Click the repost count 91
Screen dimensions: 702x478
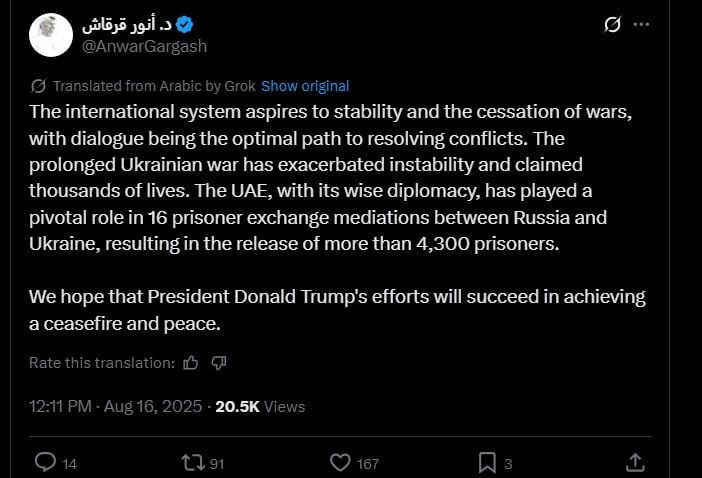[x=217, y=464]
